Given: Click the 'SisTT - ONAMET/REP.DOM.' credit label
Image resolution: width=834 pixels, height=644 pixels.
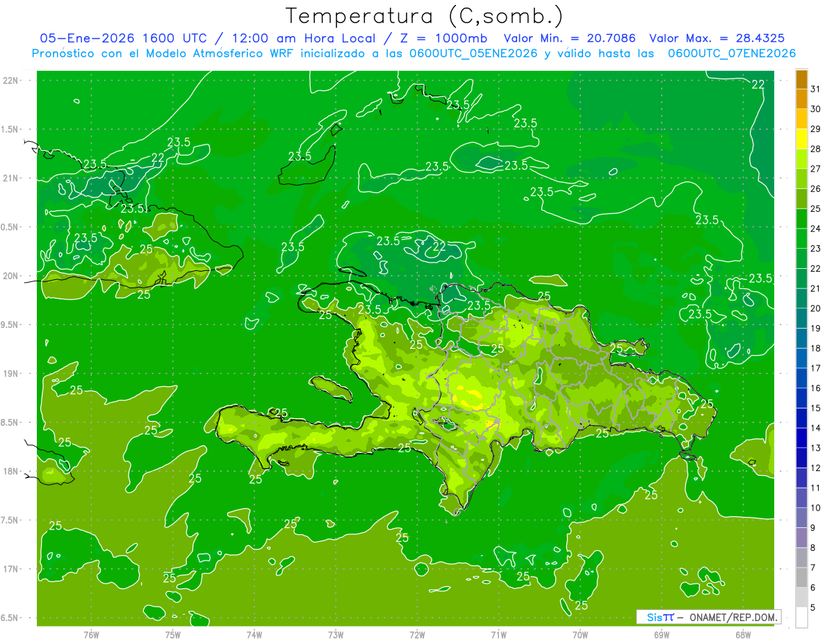Looking at the screenshot, I should [x=708, y=617].
